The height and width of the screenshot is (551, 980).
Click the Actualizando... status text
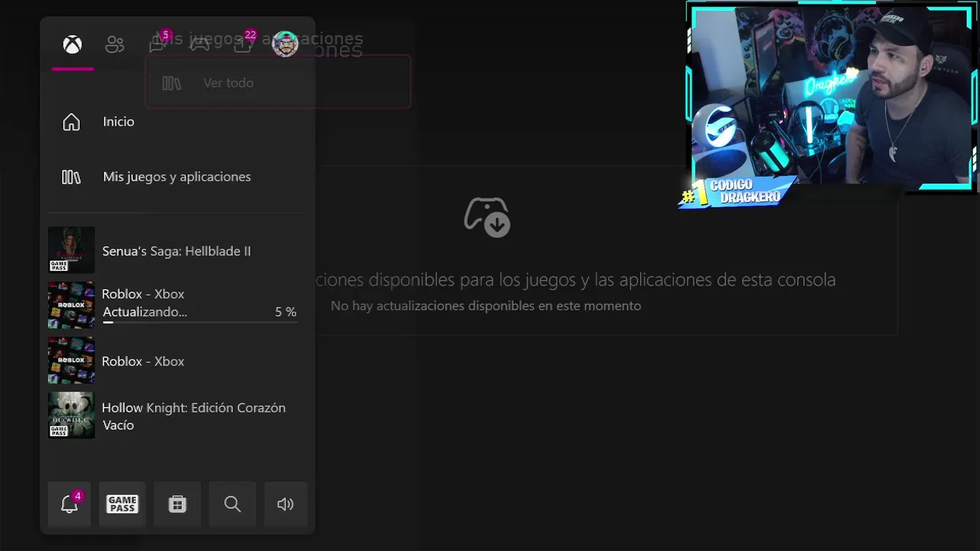[145, 312]
